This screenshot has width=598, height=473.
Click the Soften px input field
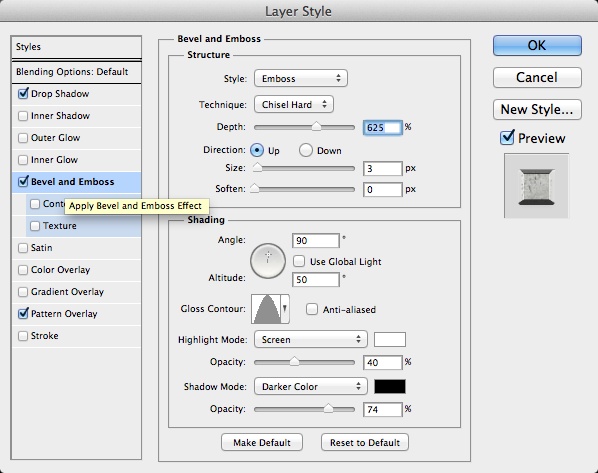[x=383, y=189]
